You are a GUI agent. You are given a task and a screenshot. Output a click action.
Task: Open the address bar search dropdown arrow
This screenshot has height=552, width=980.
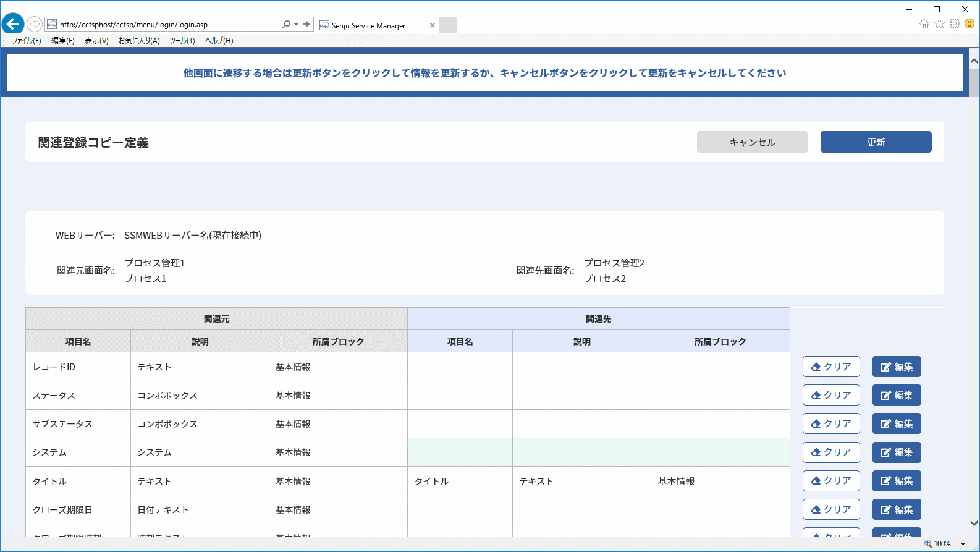coord(297,25)
